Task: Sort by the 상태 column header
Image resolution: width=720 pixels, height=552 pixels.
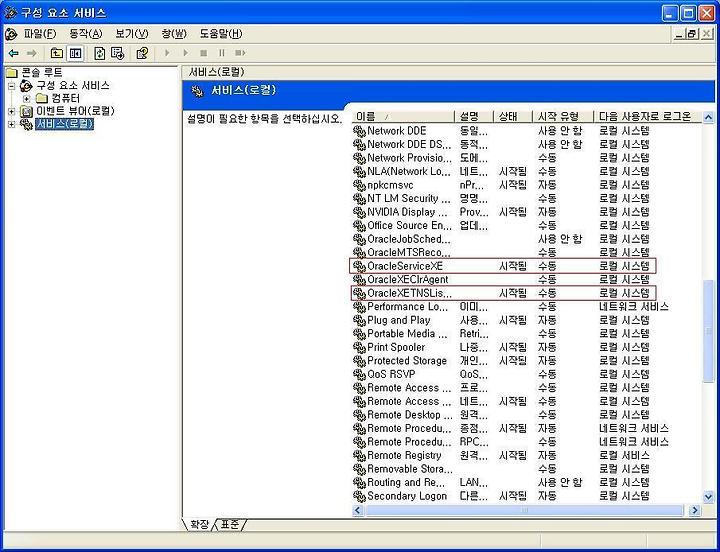Action: click(x=513, y=117)
